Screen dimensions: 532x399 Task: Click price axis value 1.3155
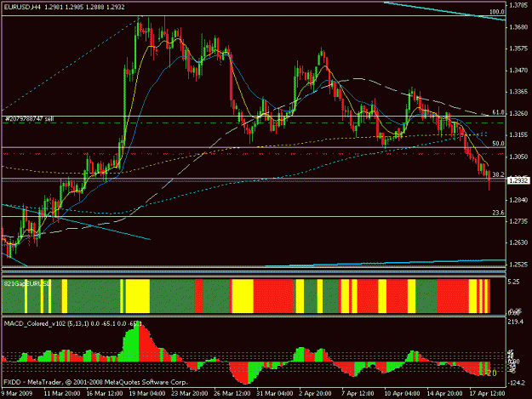(x=518, y=135)
